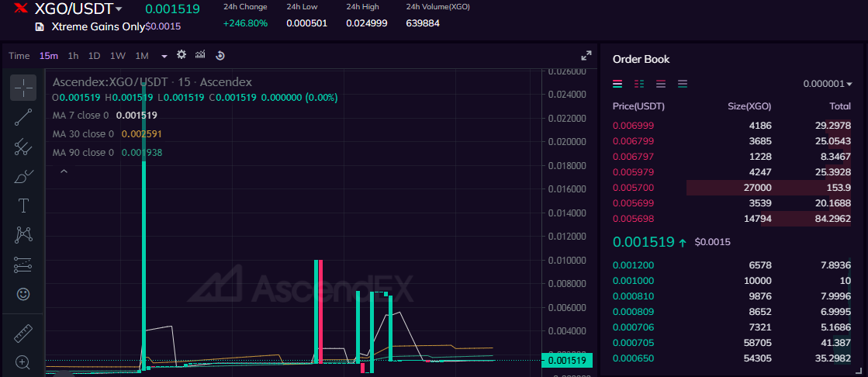Click Xtreme Gains Only link
This screenshot has height=377, width=868.
pyautogui.click(x=98, y=26)
